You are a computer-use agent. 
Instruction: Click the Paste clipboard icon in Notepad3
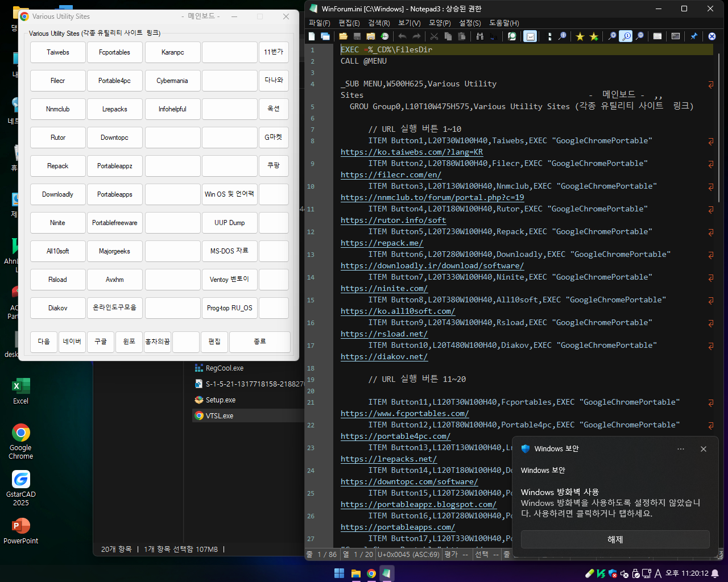tap(462, 36)
